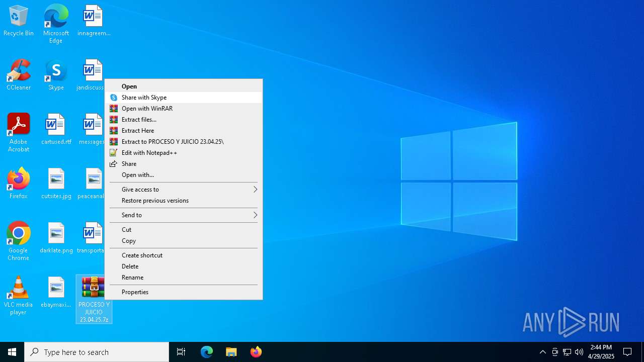644x362 pixels.
Task: Select the PROCESO Y JUICIO 23.04.25.7z archive
Action: click(94, 299)
